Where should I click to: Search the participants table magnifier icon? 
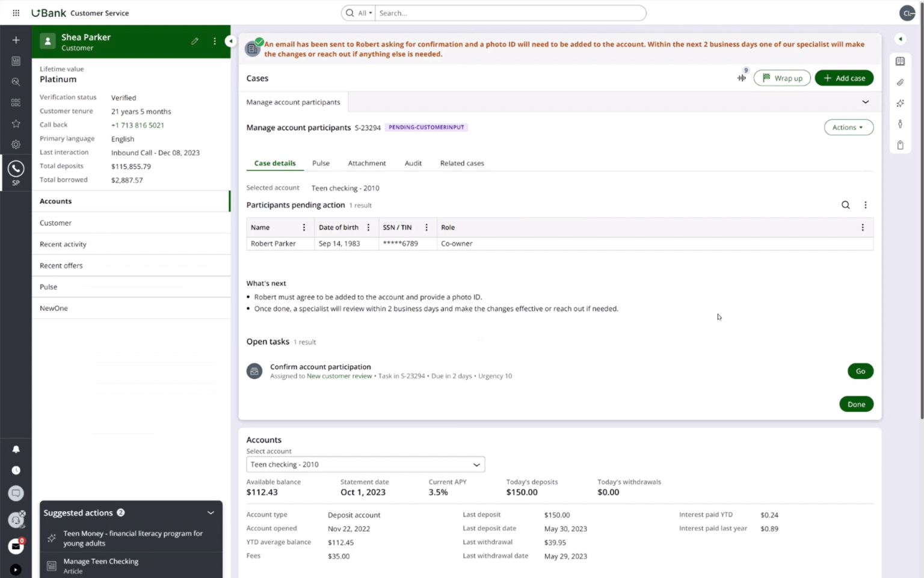tap(845, 205)
